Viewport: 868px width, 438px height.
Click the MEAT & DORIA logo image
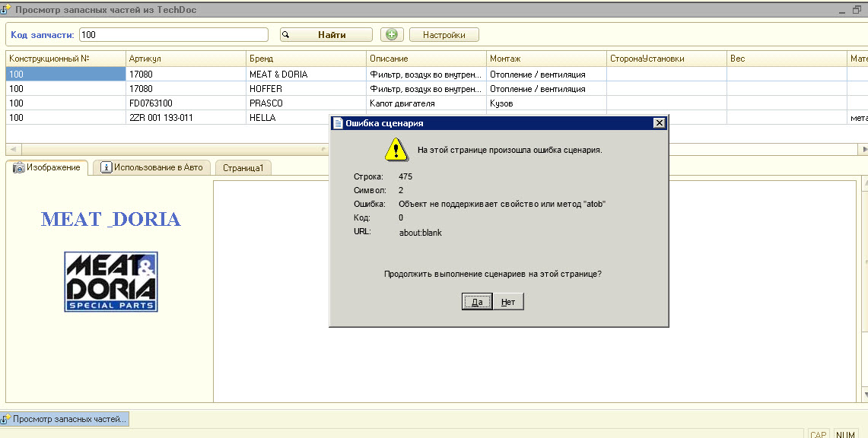tap(111, 282)
